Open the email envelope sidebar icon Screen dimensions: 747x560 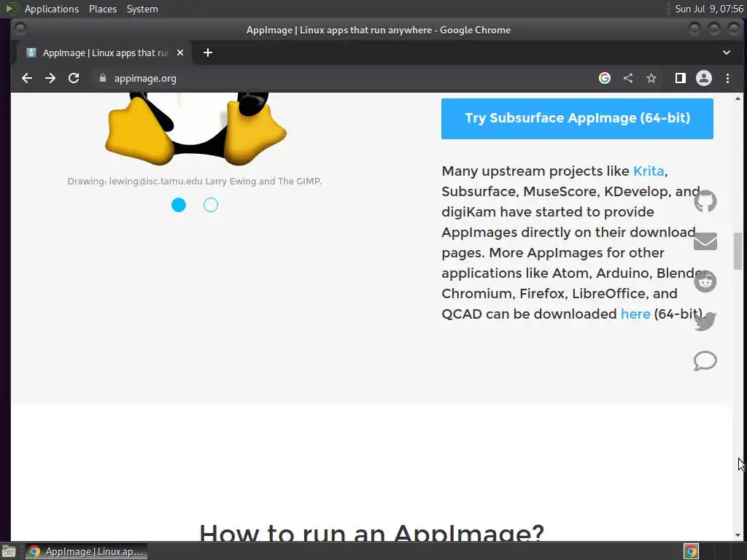pyautogui.click(x=705, y=241)
